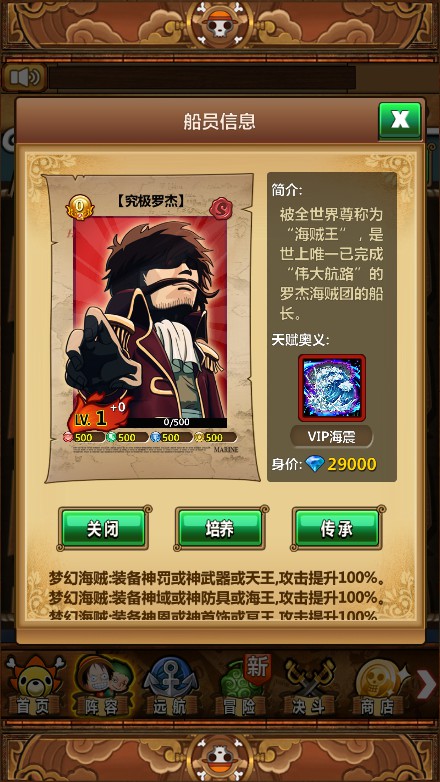This screenshot has width=440, height=782.
Task: Select the 传承 inheritance button
Action: pos(337,529)
